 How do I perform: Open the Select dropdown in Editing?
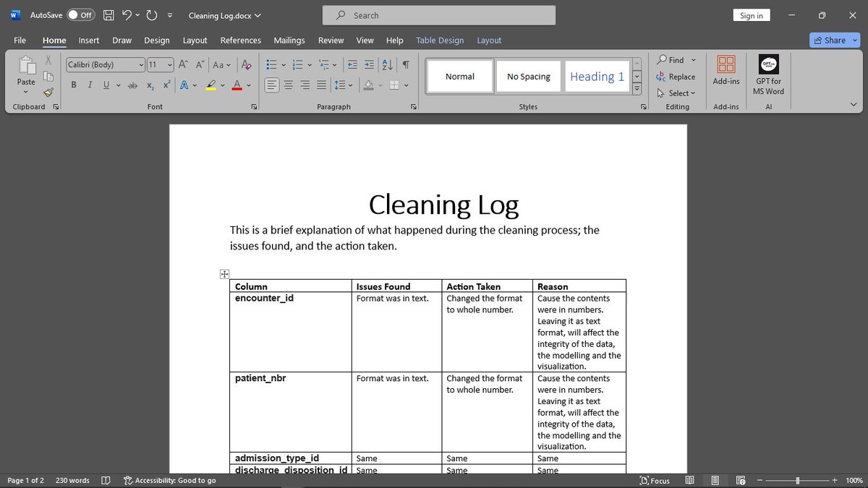point(676,93)
